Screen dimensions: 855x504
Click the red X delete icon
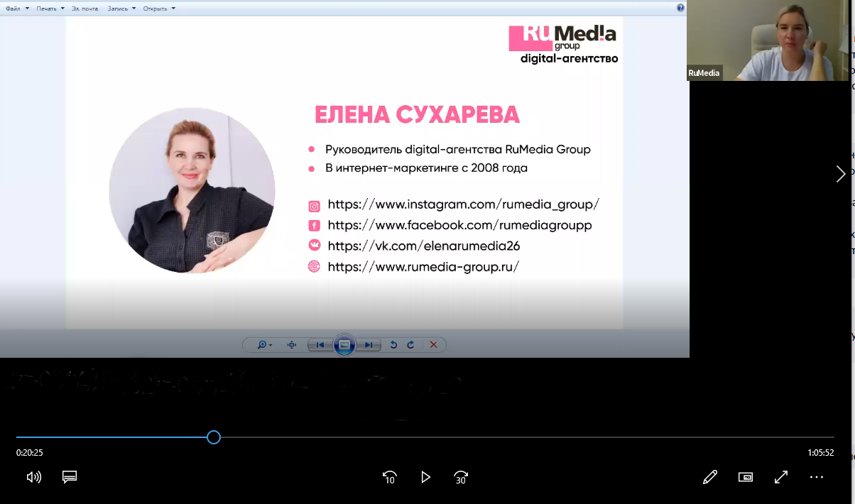(x=433, y=345)
